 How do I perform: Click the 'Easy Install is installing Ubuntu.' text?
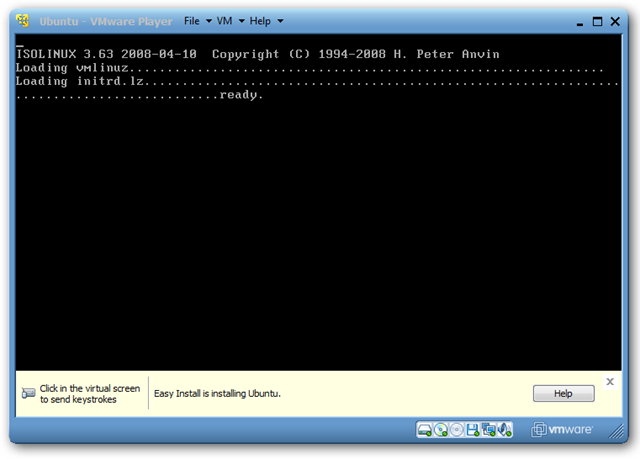(x=217, y=394)
